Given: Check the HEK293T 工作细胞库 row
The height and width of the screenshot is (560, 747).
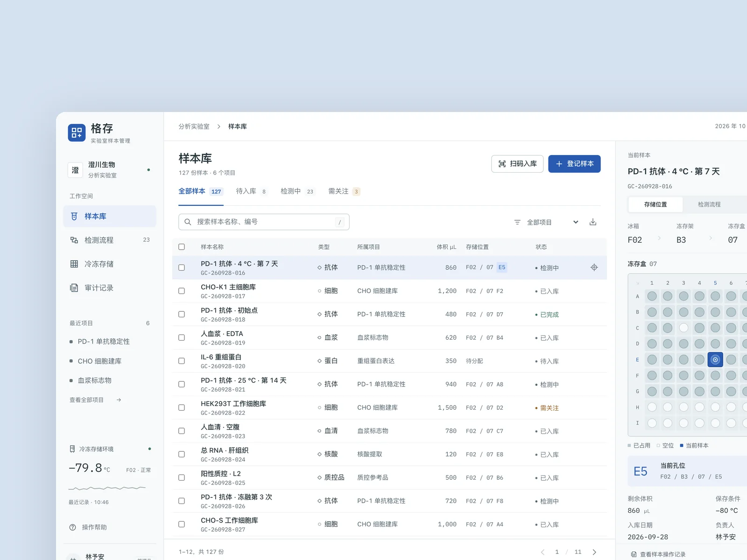Looking at the screenshot, I should [x=182, y=408].
